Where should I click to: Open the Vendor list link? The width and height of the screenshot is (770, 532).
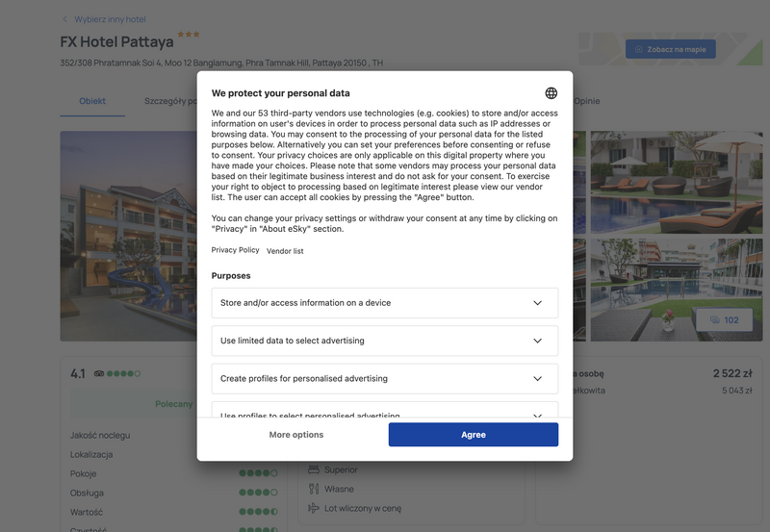pyautogui.click(x=285, y=251)
